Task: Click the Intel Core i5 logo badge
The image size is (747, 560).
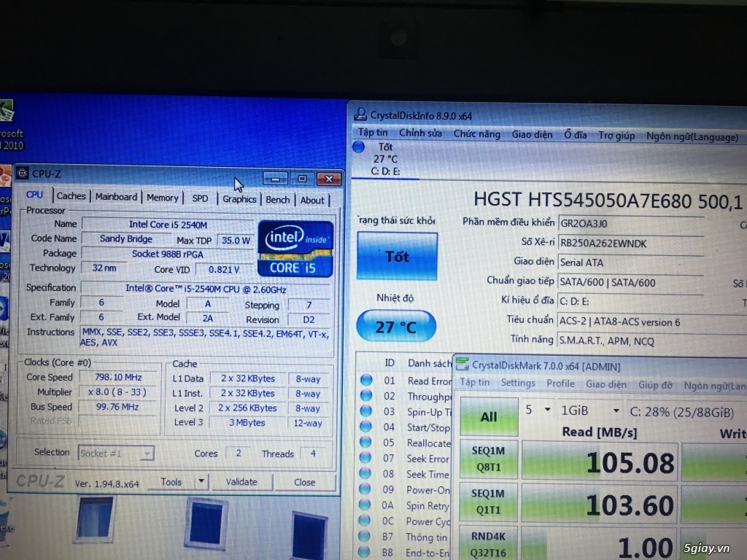Action: [295, 249]
